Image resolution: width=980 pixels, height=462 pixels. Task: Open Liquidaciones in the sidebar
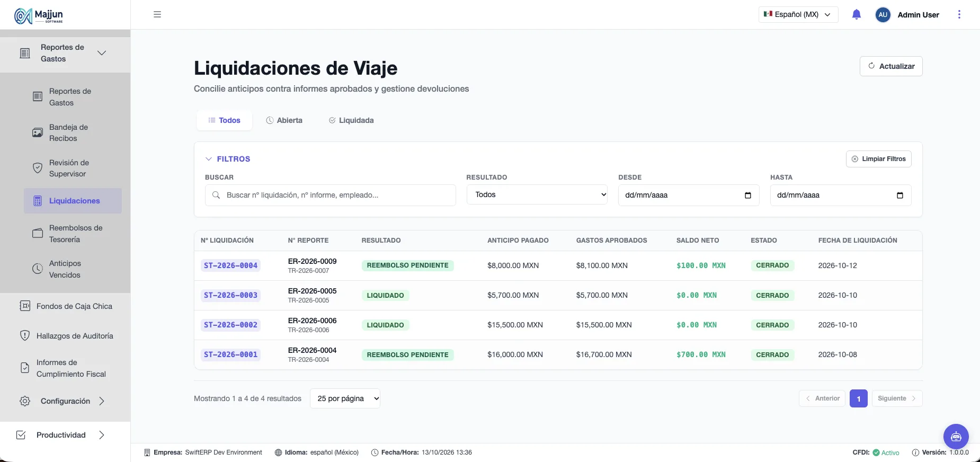[x=73, y=201]
